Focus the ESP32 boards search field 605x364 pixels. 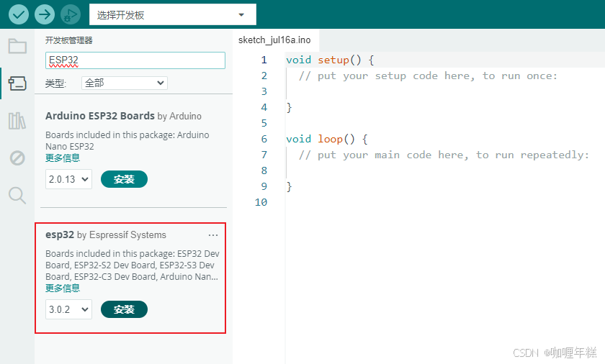[x=135, y=60]
